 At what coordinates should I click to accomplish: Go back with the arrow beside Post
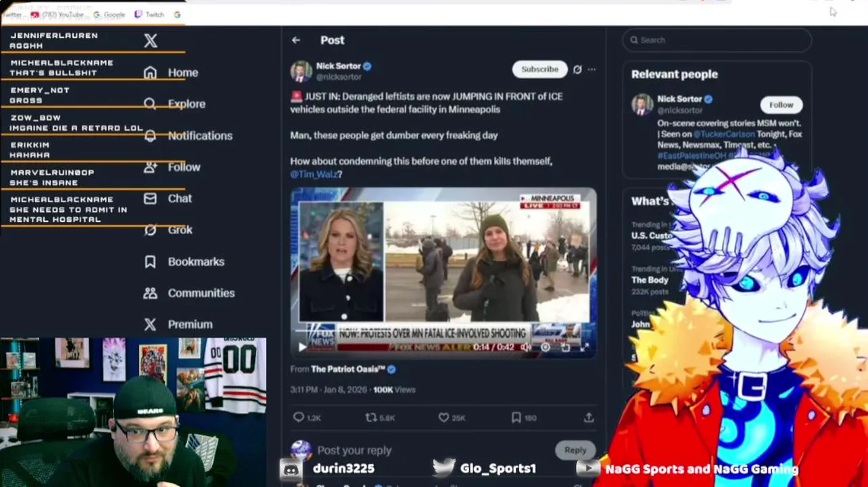296,40
